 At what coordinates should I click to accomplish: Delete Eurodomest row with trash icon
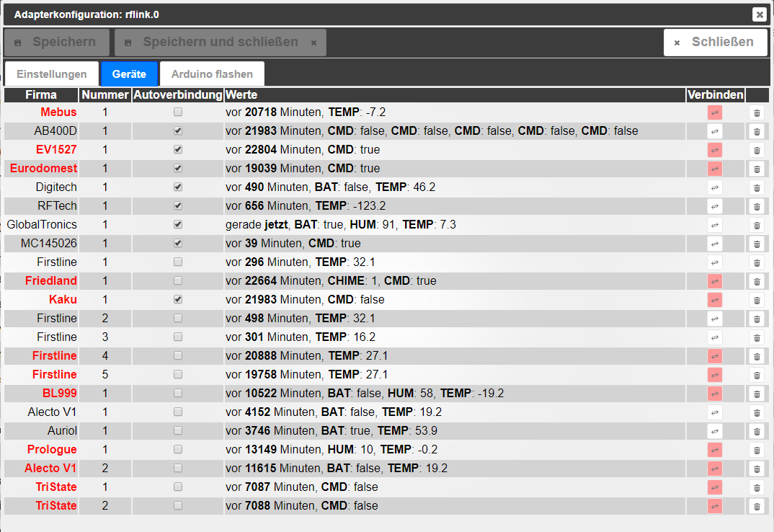(x=756, y=169)
